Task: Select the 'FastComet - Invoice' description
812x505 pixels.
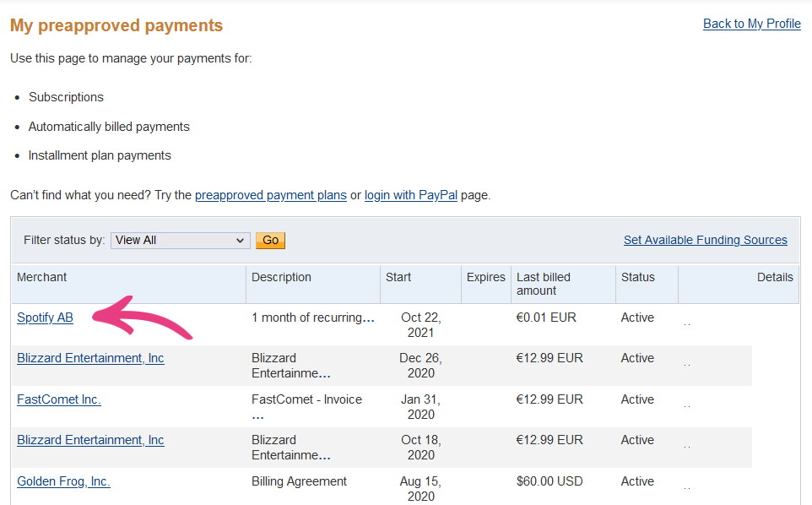Action: [x=306, y=399]
